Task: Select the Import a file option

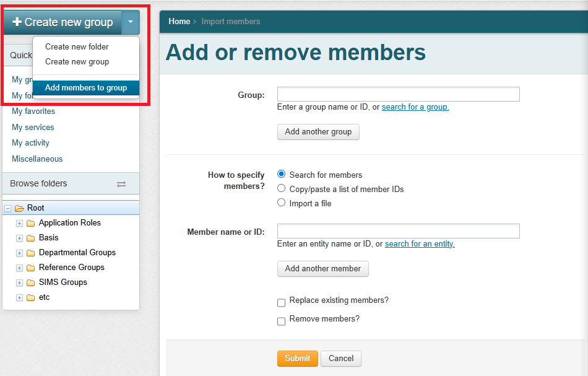Action: pos(282,203)
